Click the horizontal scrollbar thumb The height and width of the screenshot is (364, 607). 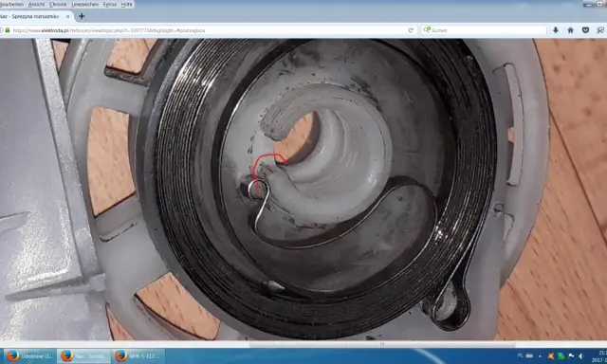382,344
